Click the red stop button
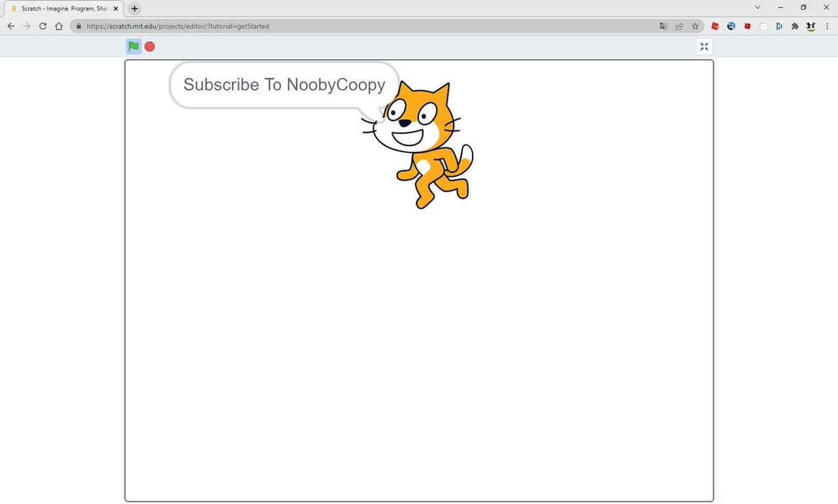838x504 pixels. click(x=150, y=46)
